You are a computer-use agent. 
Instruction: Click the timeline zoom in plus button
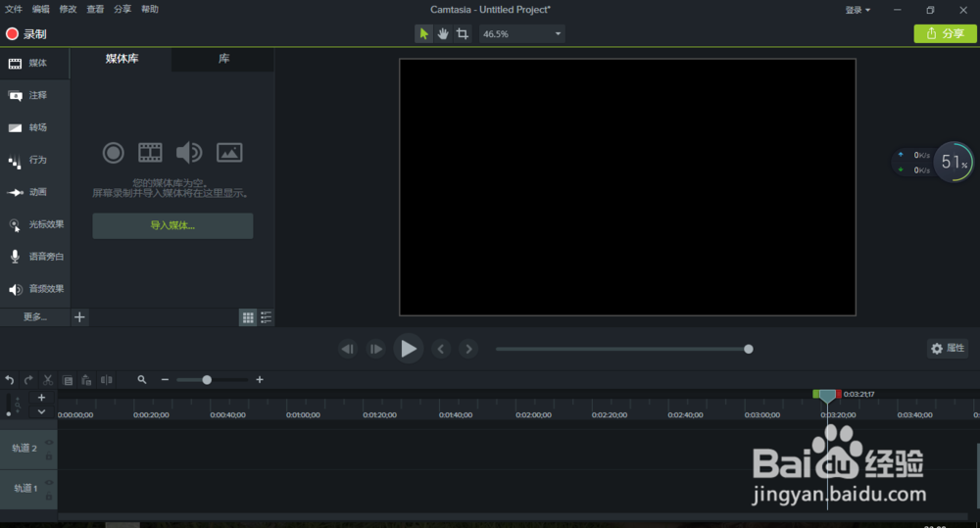pos(260,380)
